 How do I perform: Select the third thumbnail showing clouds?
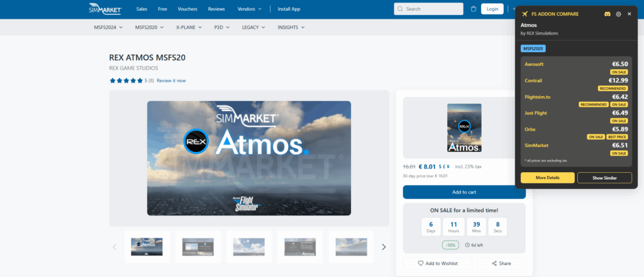(249, 247)
